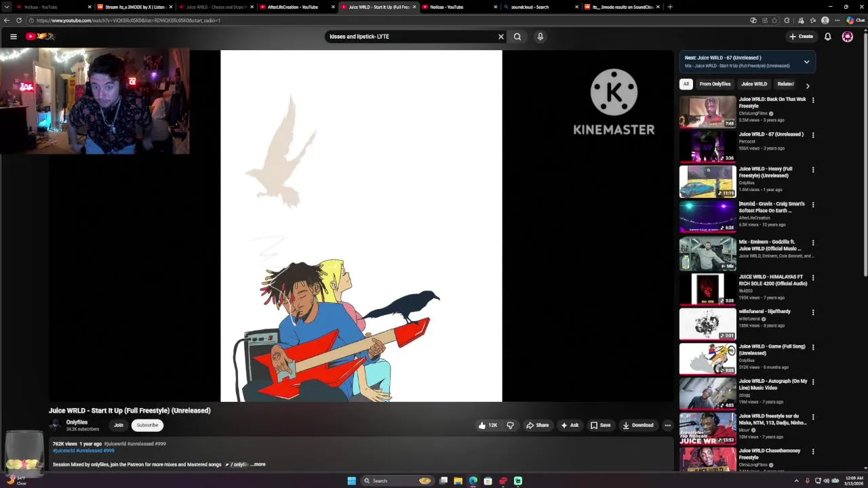Switch to soundcloud - Search tab
The image size is (868, 488).
pos(540,7)
